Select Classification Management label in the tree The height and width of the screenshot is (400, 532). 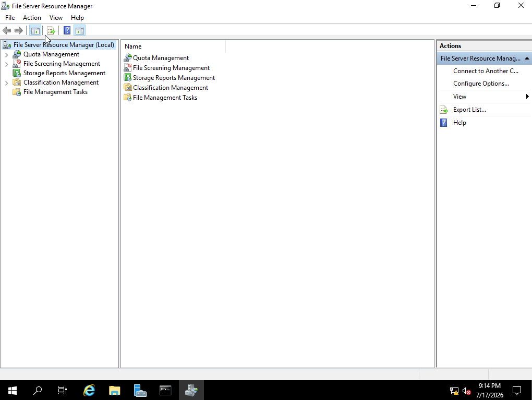click(x=61, y=83)
